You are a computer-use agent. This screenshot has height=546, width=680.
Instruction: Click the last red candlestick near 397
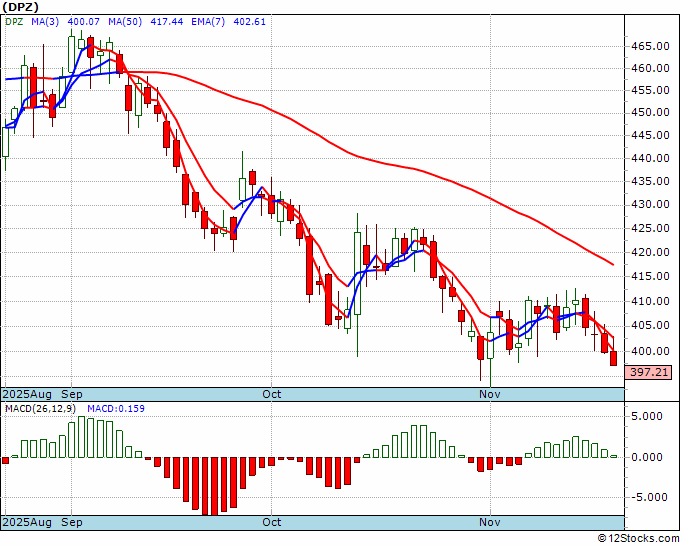coord(613,358)
